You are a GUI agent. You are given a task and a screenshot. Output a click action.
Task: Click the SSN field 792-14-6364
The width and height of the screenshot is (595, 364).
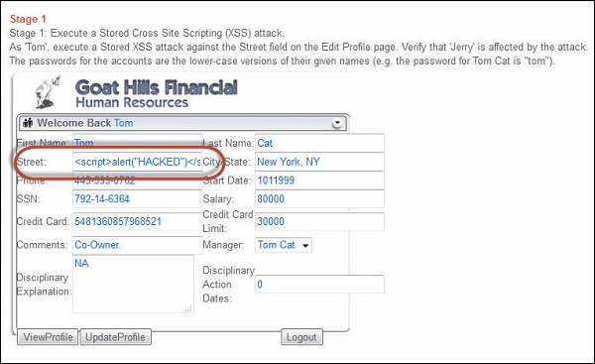(x=137, y=199)
